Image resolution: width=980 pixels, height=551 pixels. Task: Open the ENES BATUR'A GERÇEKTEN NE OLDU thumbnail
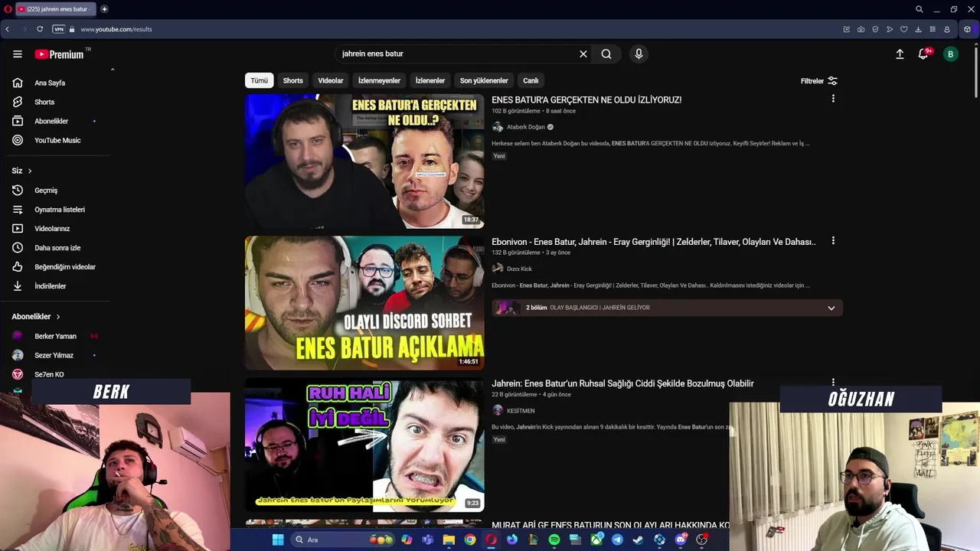[x=364, y=161]
